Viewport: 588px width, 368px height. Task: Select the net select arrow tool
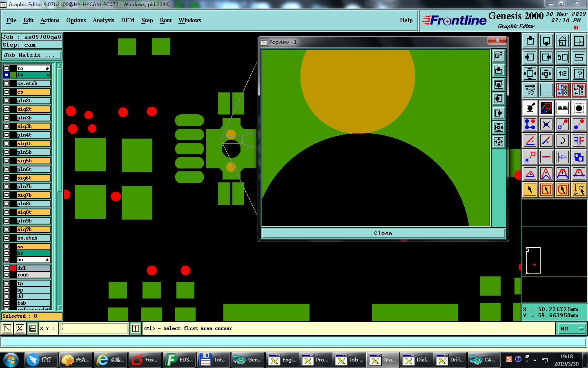[x=579, y=190]
